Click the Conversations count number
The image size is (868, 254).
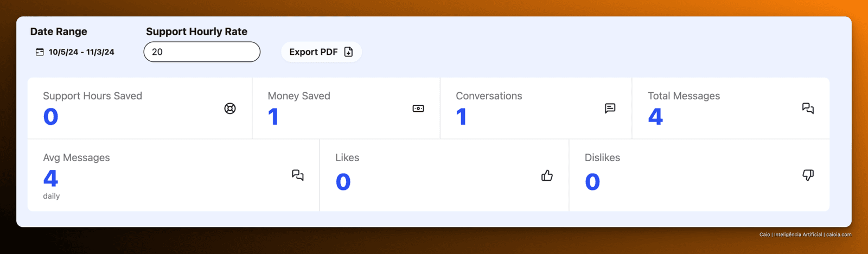coord(462,117)
